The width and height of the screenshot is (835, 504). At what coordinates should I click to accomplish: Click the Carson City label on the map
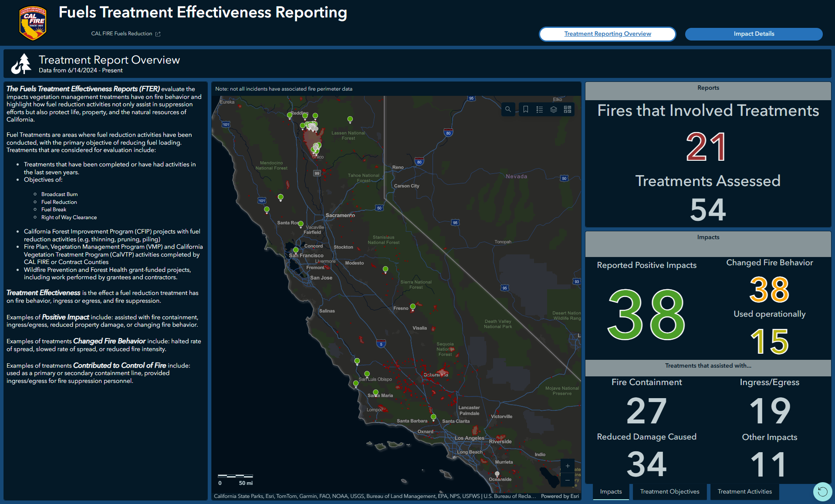407,186
